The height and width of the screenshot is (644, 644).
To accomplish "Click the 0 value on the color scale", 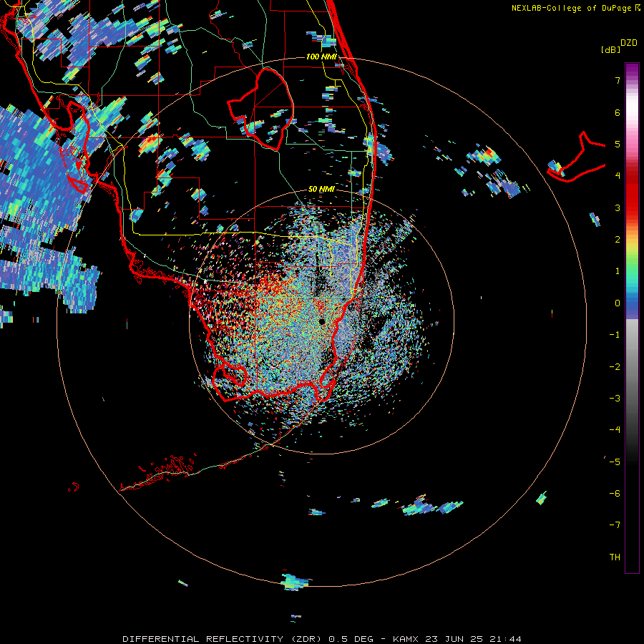I will pos(618,303).
